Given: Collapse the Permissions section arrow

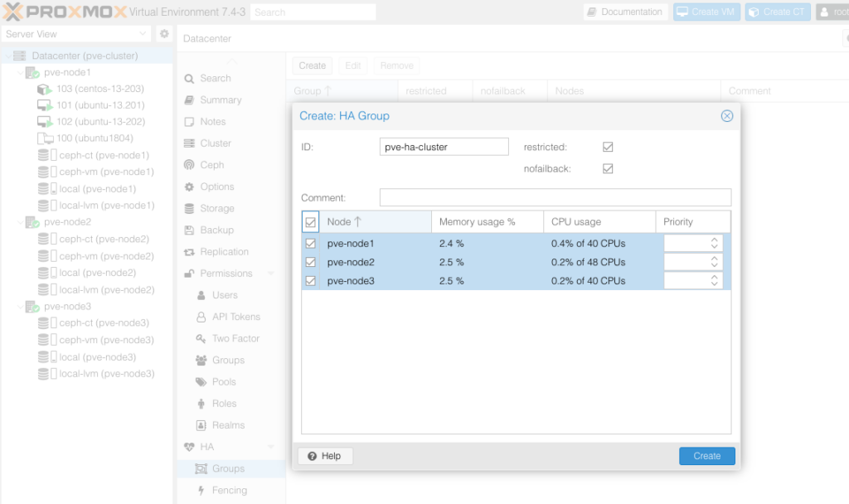Looking at the screenshot, I should (271, 274).
